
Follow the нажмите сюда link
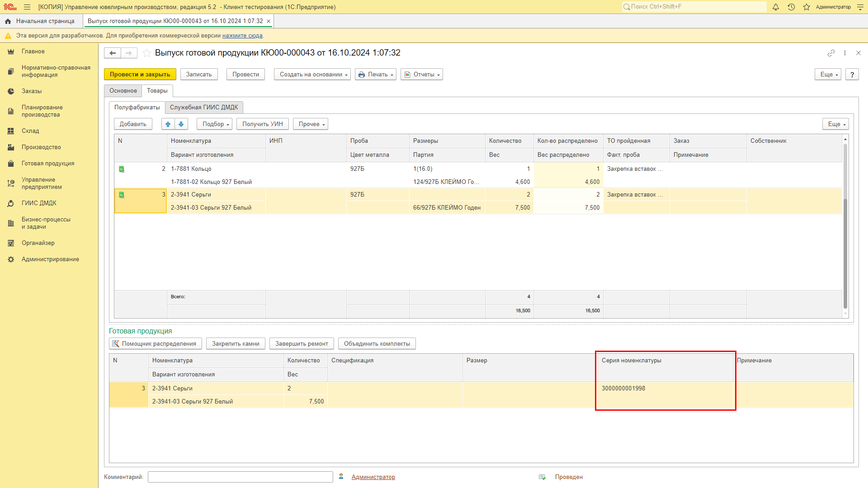coord(242,36)
